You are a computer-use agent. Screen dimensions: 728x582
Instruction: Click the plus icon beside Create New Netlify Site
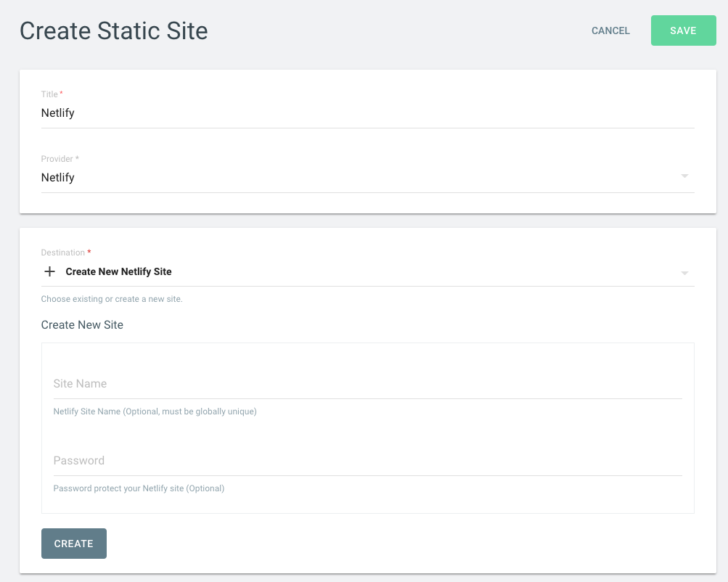click(49, 271)
